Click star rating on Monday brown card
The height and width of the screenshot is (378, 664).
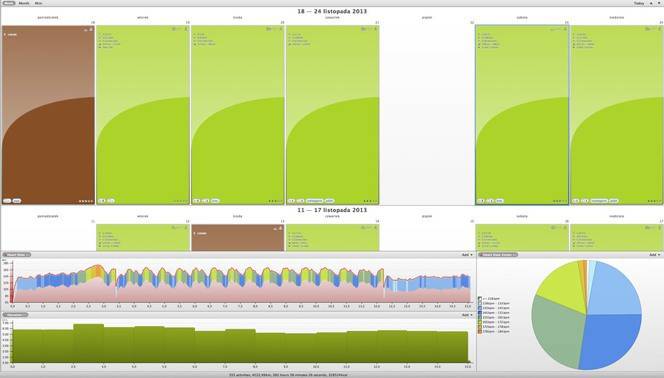pyautogui.click(x=86, y=201)
